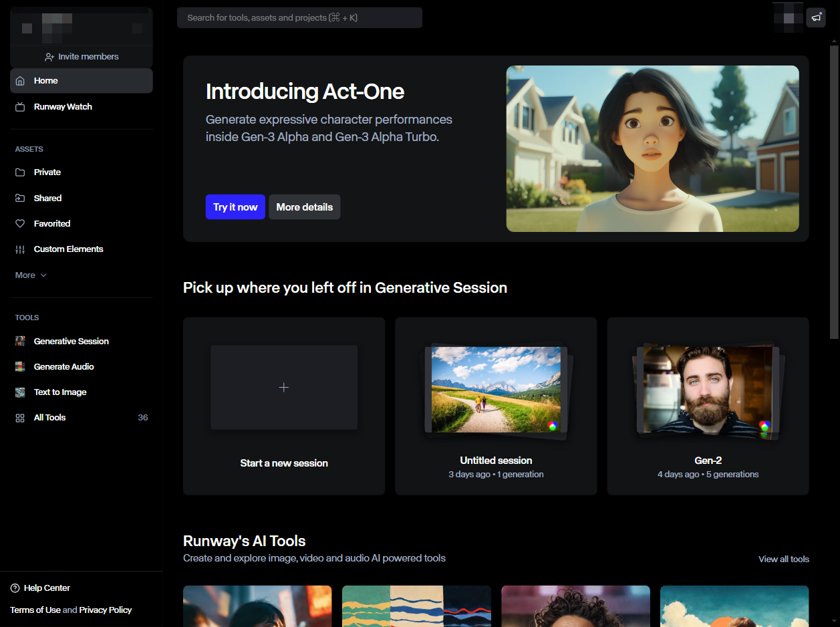The image size is (840, 627).
Task: Click the Custom Elements sliders icon
Action: (x=20, y=249)
